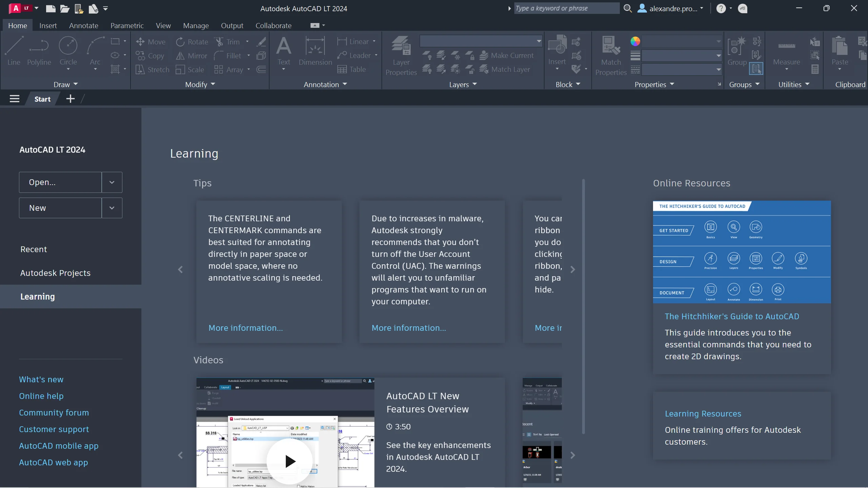
Task: Select the Line tool
Action: [14, 52]
